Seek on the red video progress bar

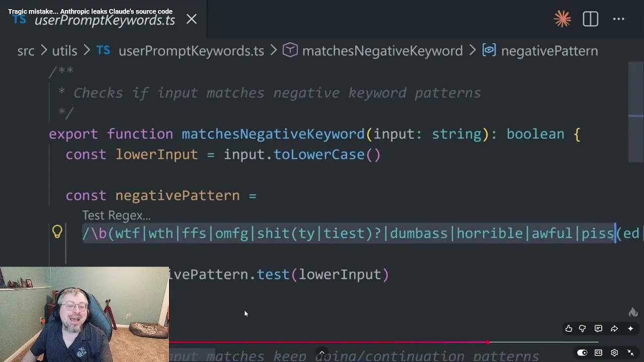click(x=383, y=342)
